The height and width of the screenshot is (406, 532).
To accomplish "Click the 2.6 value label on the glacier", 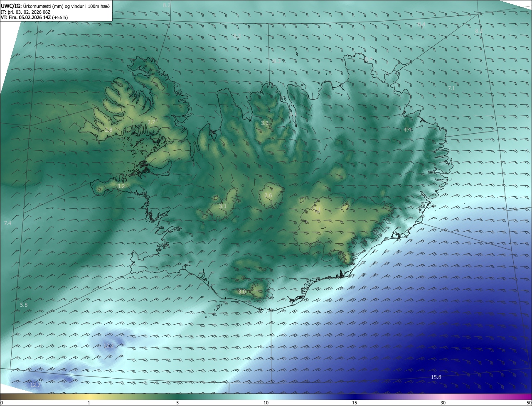I will click(x=268, y=196).
